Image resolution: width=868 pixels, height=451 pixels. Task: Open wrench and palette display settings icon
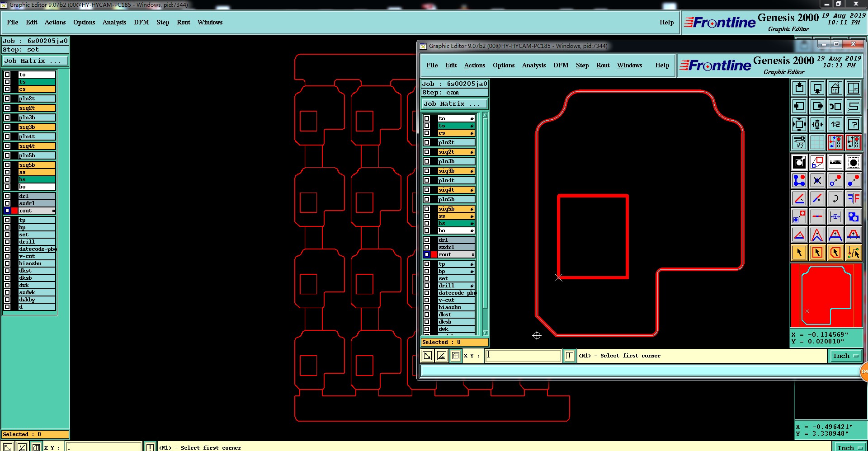click(799, 142)
